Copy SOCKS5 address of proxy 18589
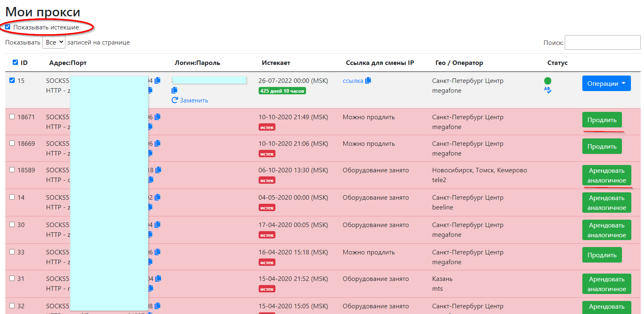Image resolution: width=644 pixels, height=314 pixels. pos(158,169)
